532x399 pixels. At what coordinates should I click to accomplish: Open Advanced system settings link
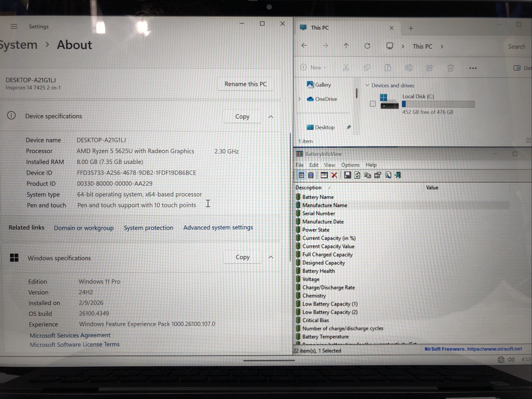click(218, 227)
